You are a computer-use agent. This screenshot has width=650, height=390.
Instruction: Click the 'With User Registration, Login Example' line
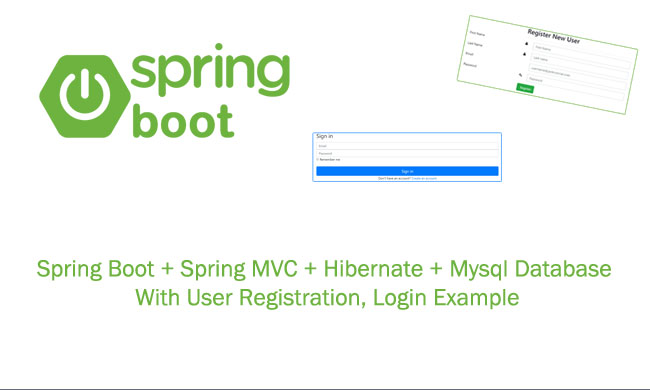click(x=327, y=298)
